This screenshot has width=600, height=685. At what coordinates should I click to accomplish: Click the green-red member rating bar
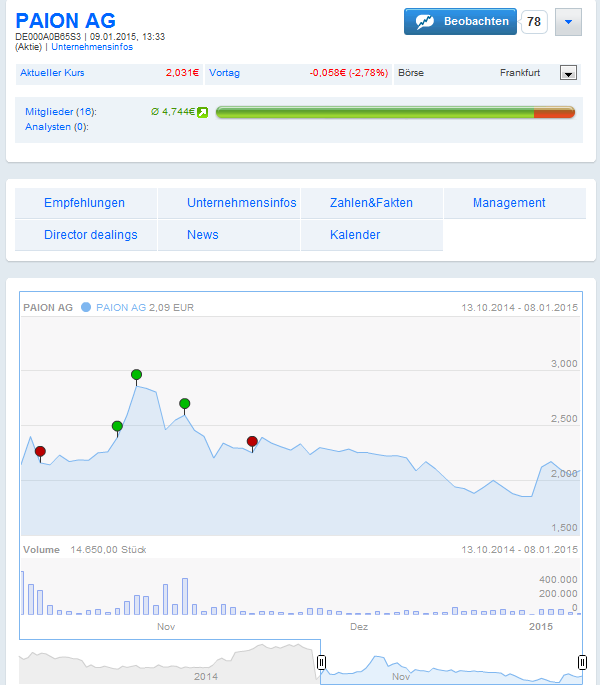click(x=395, y=113)
